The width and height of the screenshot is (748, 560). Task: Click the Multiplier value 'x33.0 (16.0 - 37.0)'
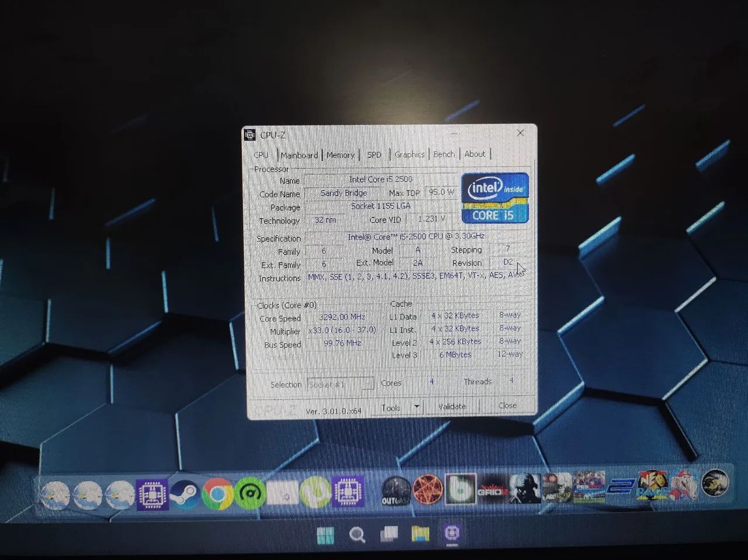click(342, 330)
